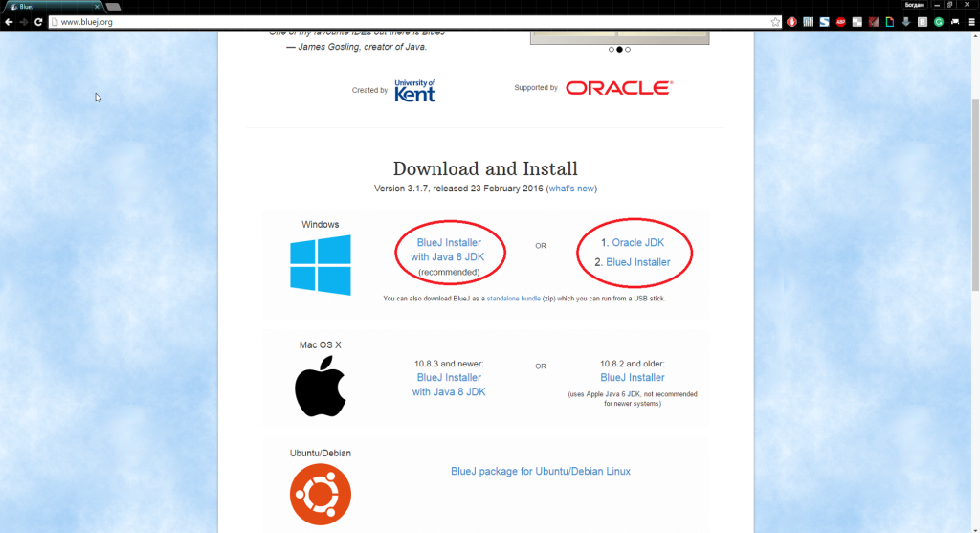This screenshot has height=533, width=980.
Task: Open the bar chart extension icon
Action: click(x=808, y=22)
